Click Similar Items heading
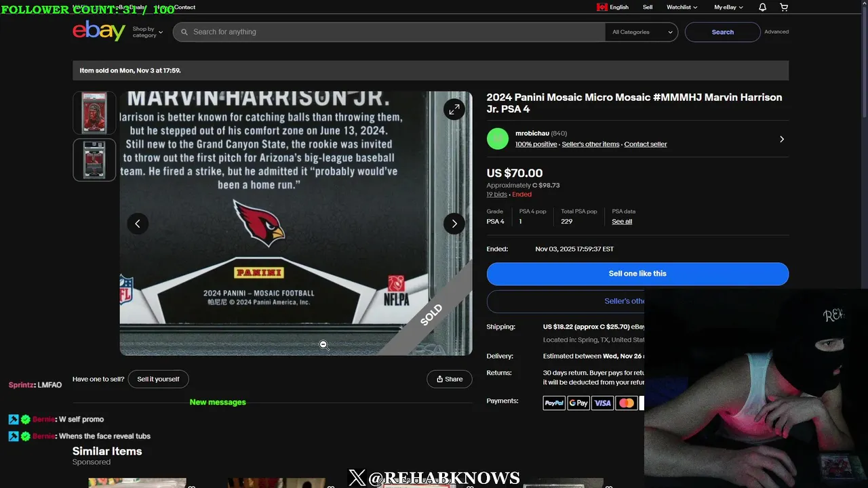 107,451
